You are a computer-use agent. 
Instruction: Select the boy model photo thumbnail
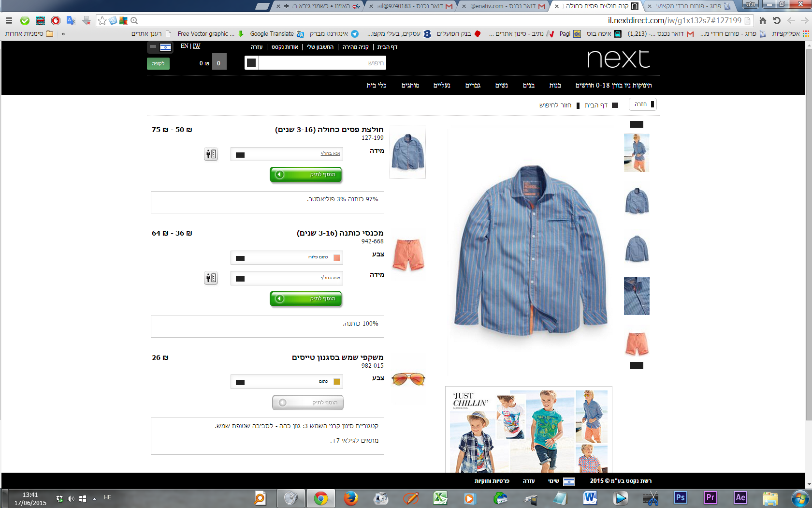pos(637,153)
